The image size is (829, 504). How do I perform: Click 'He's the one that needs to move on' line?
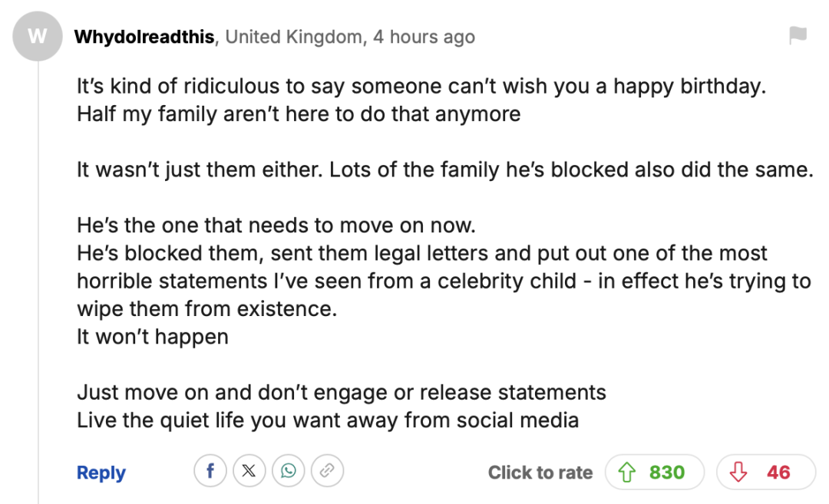[x=276, y=226]
